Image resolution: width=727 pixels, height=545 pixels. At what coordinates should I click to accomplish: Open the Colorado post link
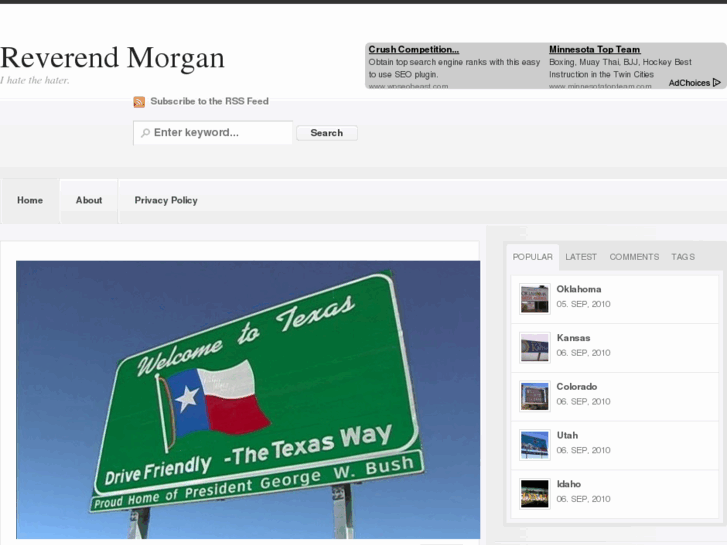576,386
